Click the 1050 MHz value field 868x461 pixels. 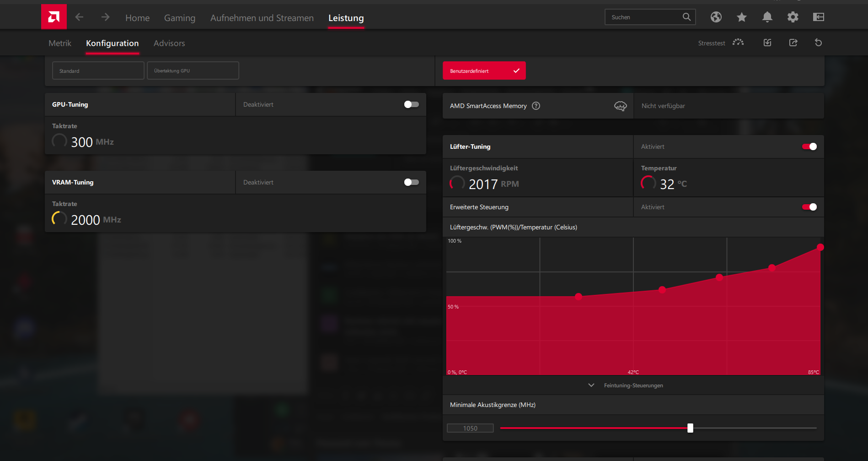(x=470, y=428)
